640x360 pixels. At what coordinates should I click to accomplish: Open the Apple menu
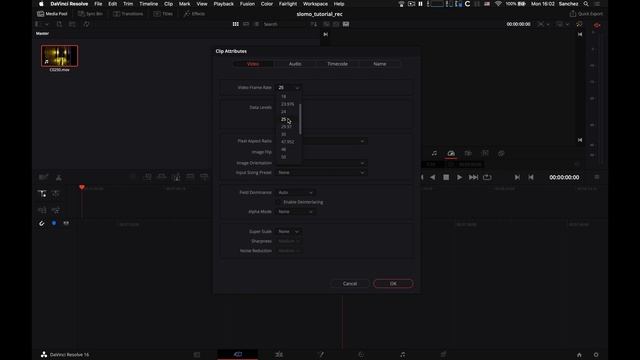41,4
